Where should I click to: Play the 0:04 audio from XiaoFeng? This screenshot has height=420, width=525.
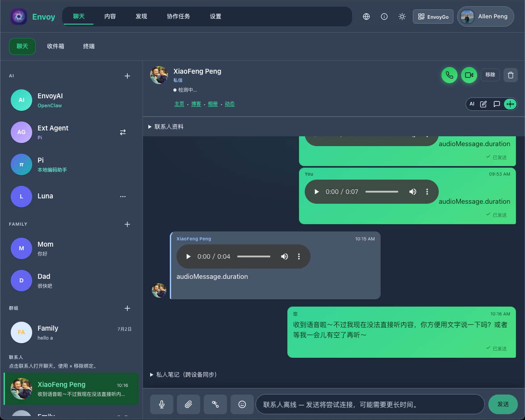(188, 256)
